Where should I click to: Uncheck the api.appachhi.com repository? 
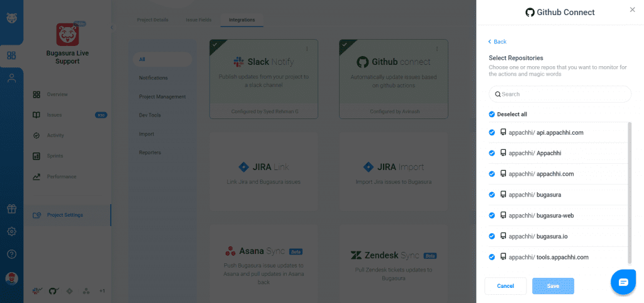tap(492, 132)
